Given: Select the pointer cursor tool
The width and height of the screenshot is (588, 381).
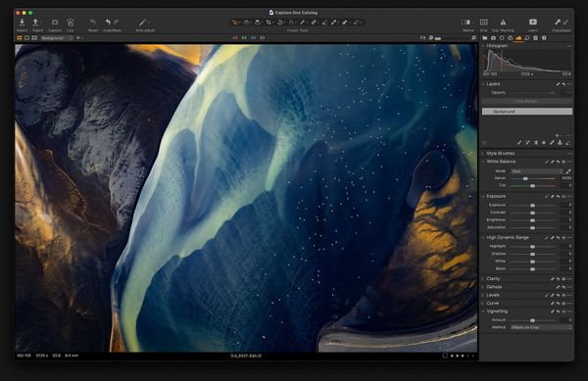Looking at the screenshot, I should [235, 23].
